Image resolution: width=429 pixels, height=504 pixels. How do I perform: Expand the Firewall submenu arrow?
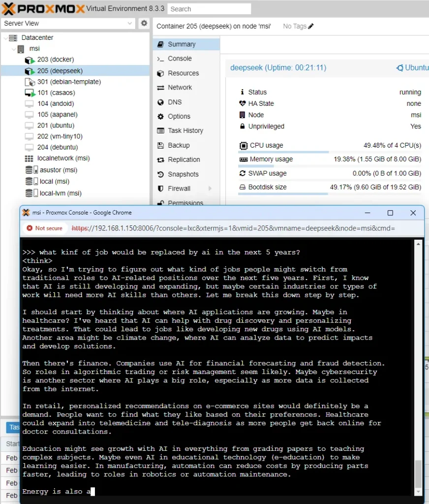[210, 189]
